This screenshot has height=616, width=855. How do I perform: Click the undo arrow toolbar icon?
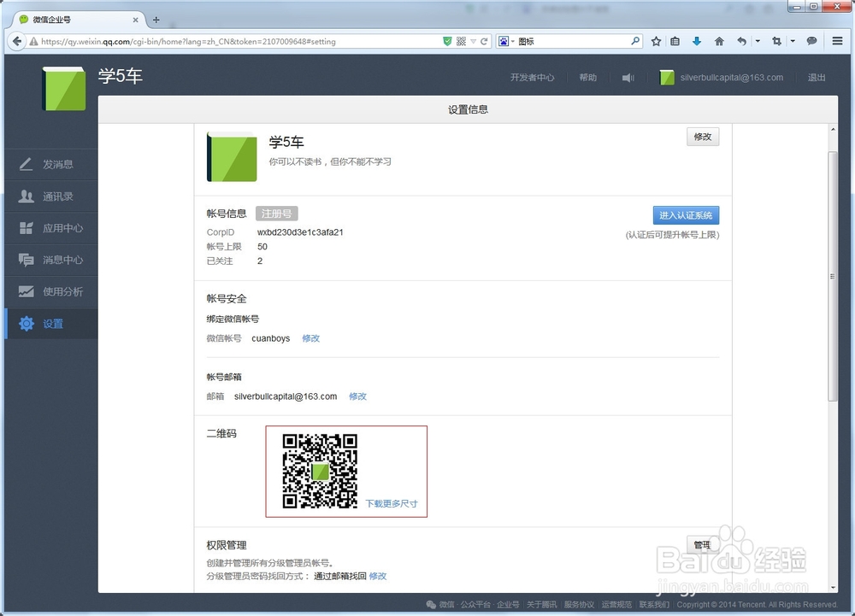pyautogui.click(x=741, y=41)
